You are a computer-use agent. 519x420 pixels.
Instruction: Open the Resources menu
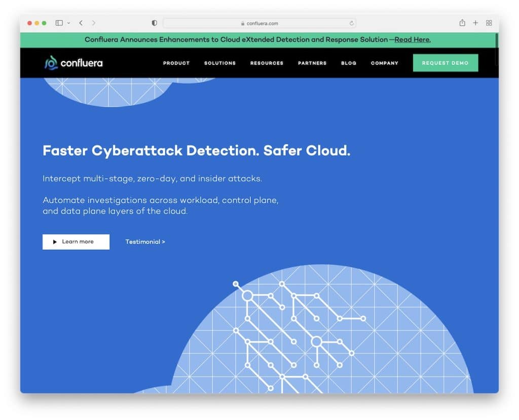point(267,63)
